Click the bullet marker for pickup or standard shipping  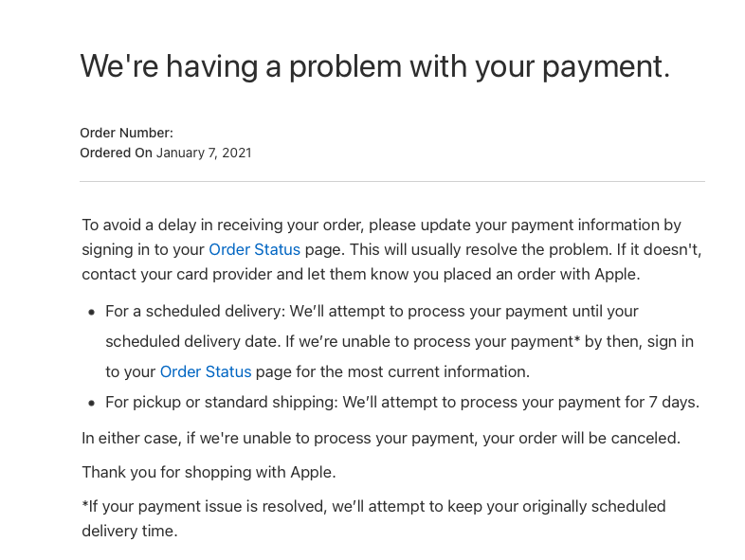click(x=92, y=403)
